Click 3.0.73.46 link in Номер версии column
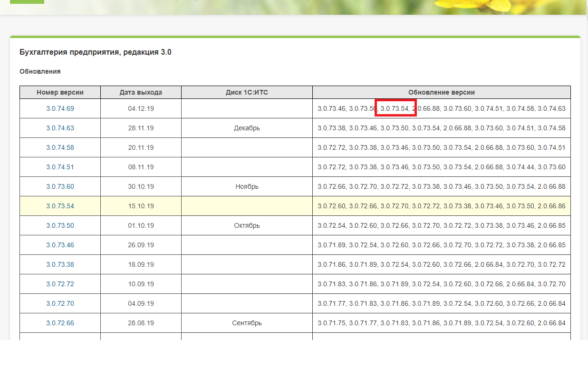The image size is (588, 369). 60,245
